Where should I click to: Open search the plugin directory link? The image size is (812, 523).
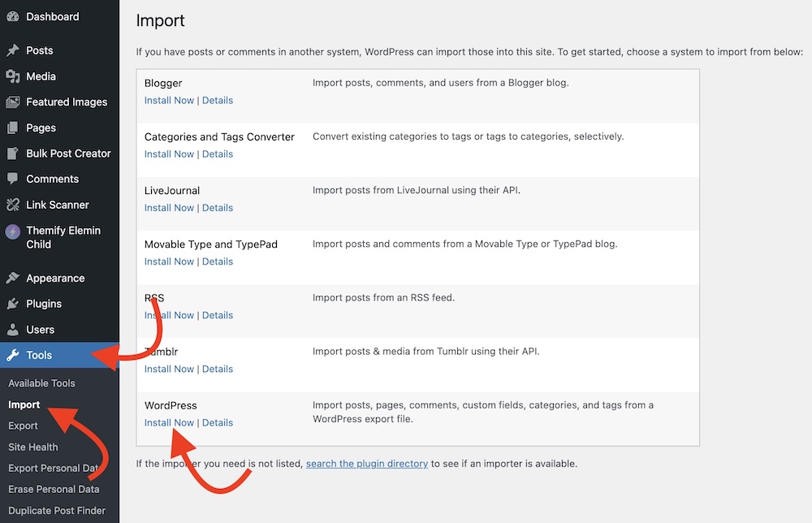(x=366, y=463)
